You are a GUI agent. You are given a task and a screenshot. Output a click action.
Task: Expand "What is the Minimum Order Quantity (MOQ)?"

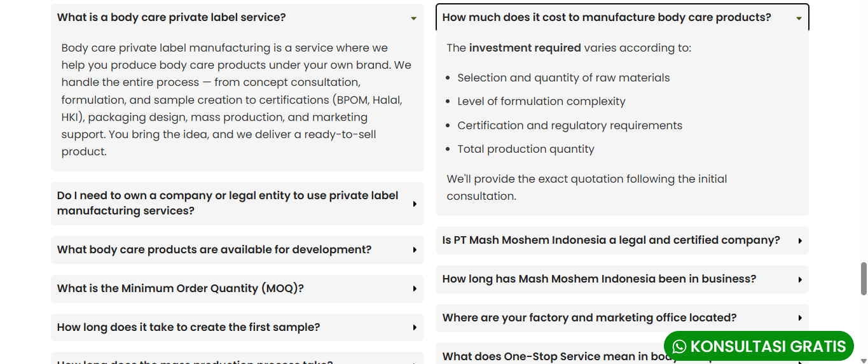tap(181, 289)
